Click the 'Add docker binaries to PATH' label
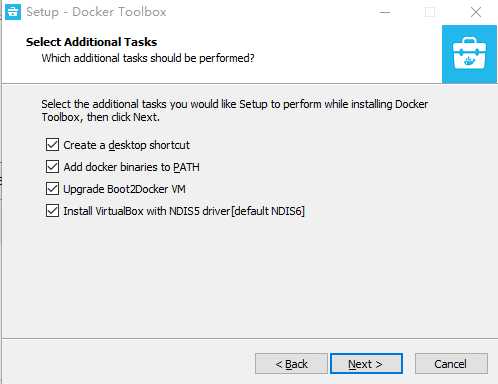The width and height of the screenshot is (498, 384). 131,167
